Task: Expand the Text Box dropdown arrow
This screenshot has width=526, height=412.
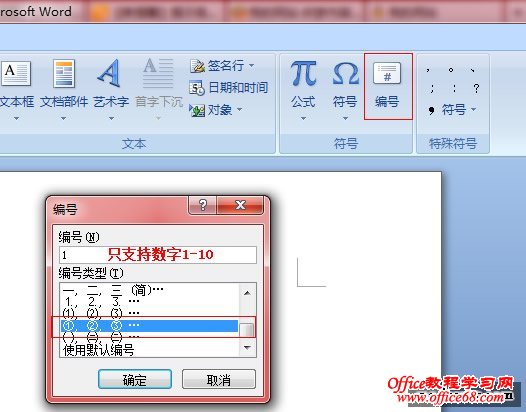Action: [16, 118]
